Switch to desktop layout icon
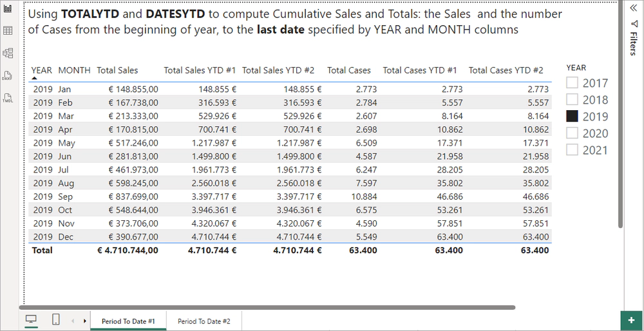 coord(31,320)
